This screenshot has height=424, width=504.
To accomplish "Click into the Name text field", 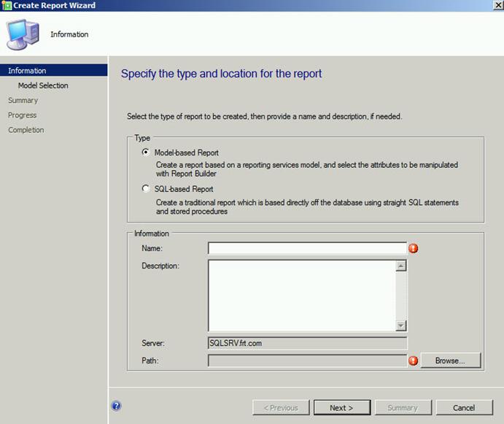I will coord(307,248).
